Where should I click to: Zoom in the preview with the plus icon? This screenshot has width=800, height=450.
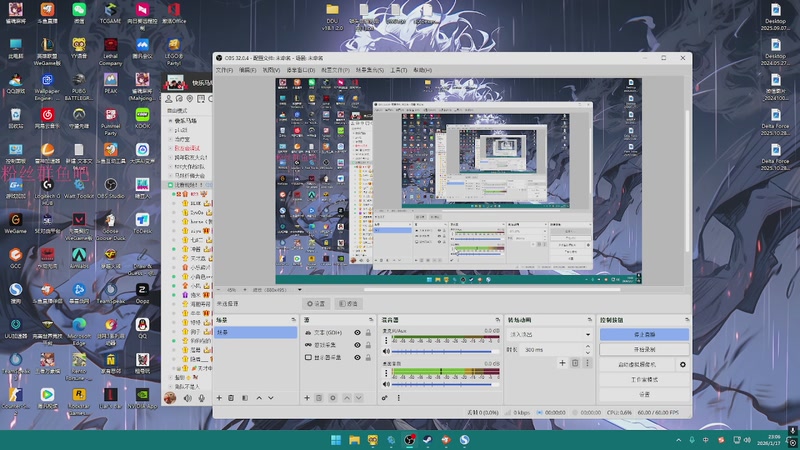tap(245, 290)
